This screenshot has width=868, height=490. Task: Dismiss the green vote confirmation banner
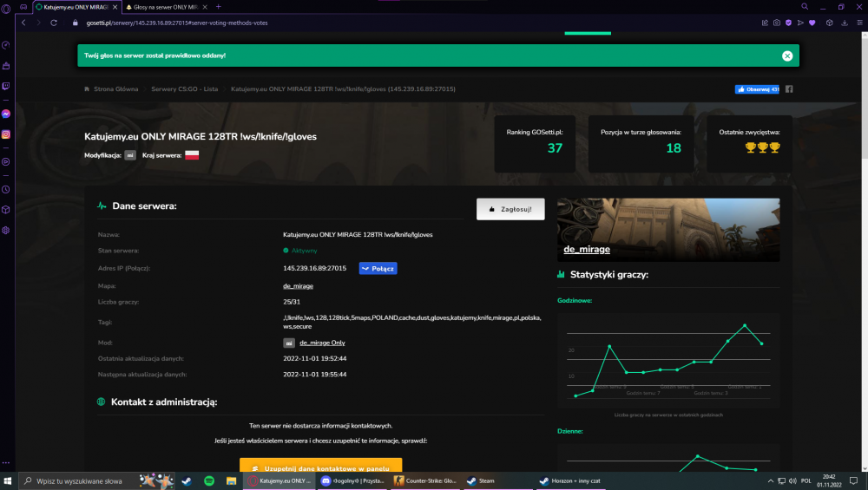(787, 56)
